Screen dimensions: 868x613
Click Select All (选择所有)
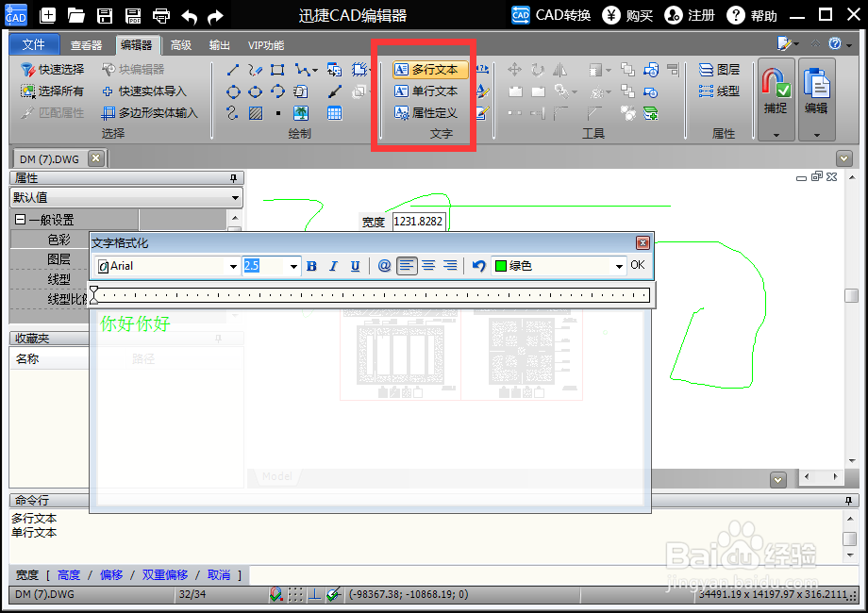tap(53, 91)
